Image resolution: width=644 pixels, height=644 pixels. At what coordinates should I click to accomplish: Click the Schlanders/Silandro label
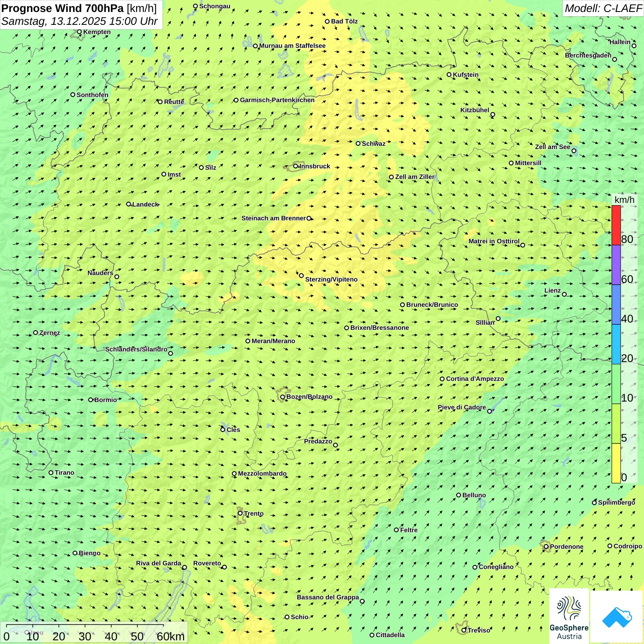pyautogui.click(x=136, y=349)
